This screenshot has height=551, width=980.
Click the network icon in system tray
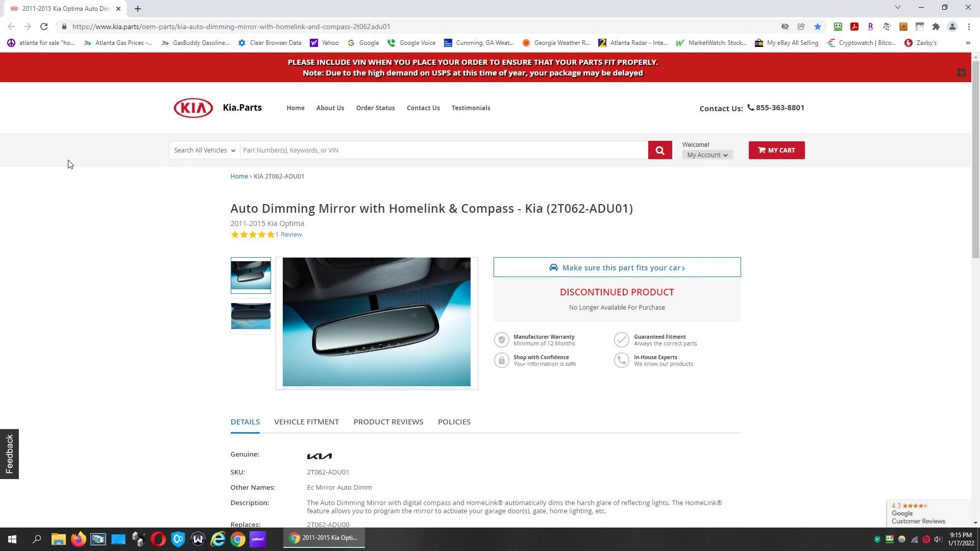click(x=914, y=539)
